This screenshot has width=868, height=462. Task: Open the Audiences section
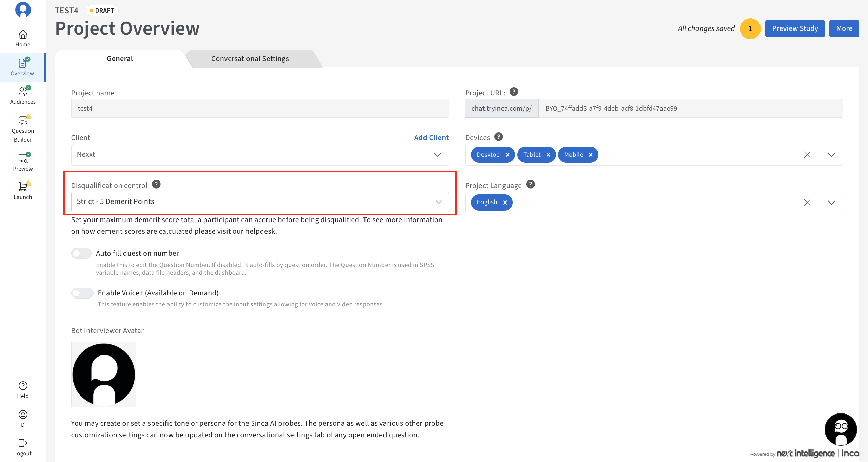23,96
